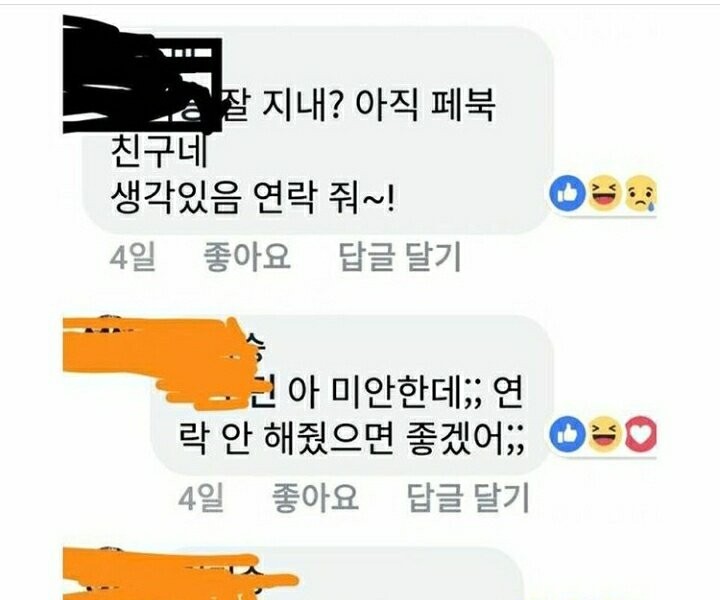Click the orange-scribbled name on the bottom comment

pyautogui.click(x=179, y=574)
